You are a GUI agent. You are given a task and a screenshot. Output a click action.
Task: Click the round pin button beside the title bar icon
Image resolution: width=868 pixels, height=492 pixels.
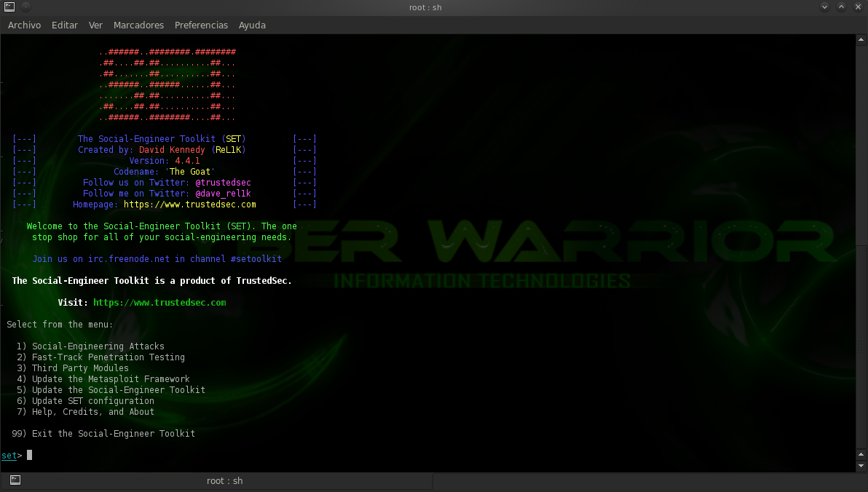tap(26, 7)
